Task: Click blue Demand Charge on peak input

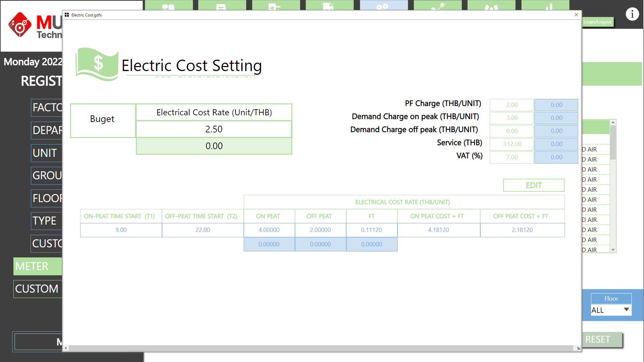Action: [x=556, y=118]
